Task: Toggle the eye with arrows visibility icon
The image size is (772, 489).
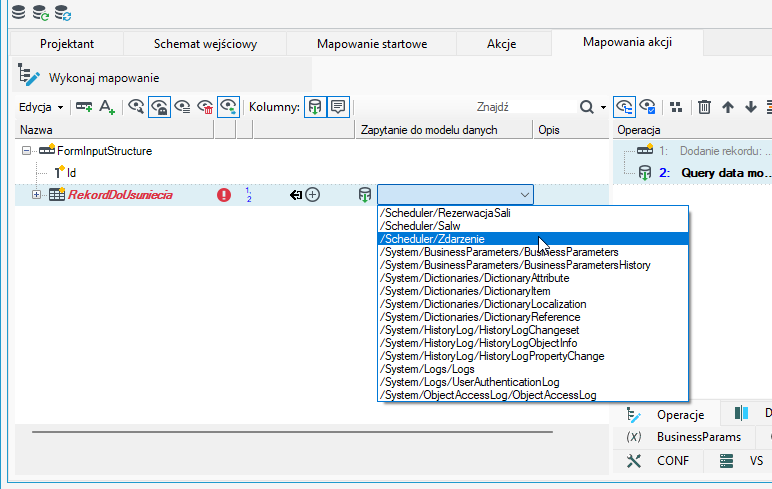Action: [x=228, y=107]
